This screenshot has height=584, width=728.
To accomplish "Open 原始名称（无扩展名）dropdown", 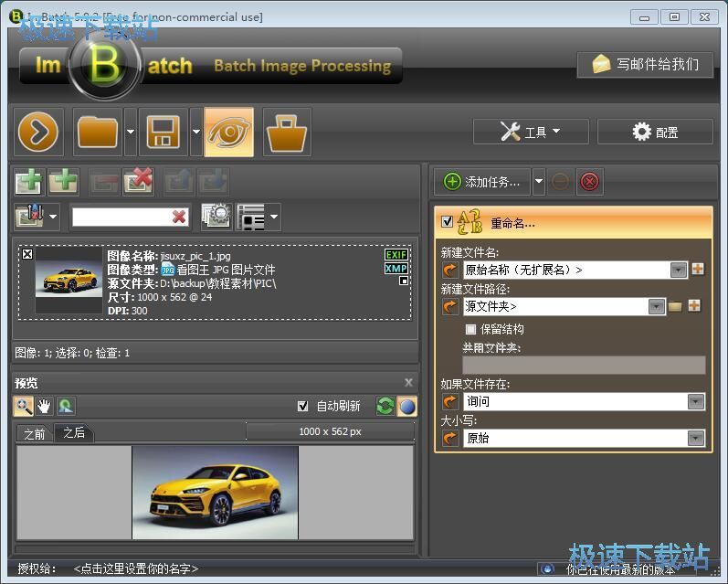I will (679, 270).
